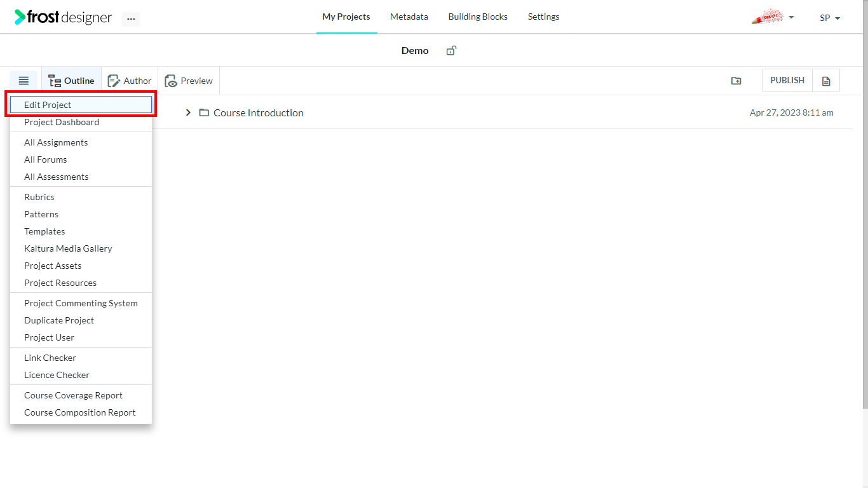Select Rubrics from the menu
This screenshot has height=488, width=868.
[81, 197]
